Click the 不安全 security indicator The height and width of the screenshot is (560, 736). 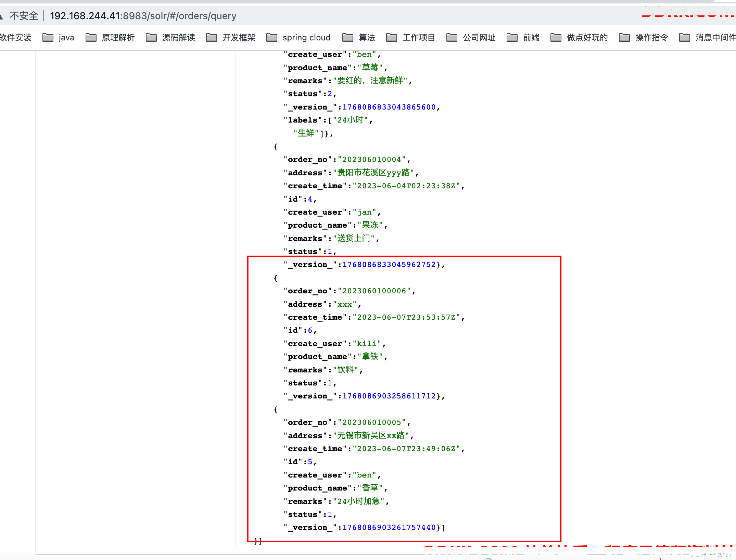point(24,16)
